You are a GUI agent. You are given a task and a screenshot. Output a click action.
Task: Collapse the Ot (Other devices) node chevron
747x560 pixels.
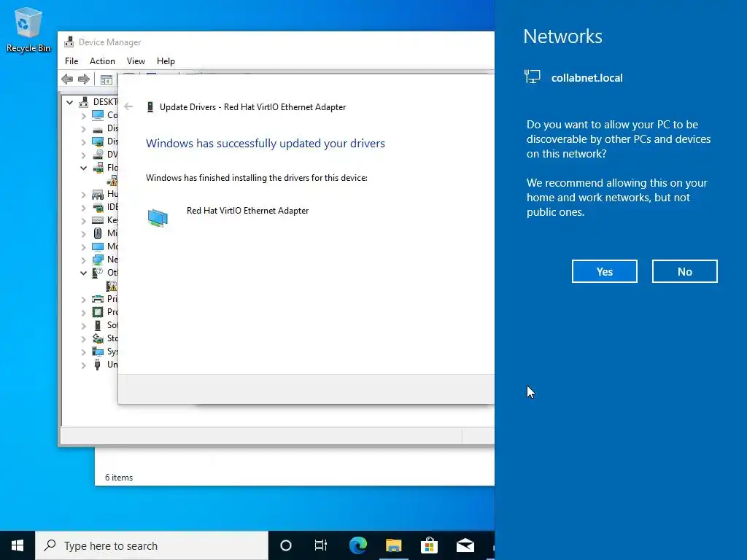pyautogui.click(x=83, y=273)
